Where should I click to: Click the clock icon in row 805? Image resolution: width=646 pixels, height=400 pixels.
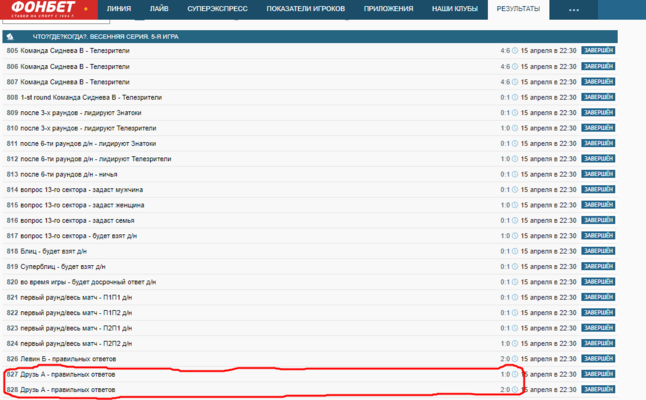pyautogui.click(x=515, y=51)
